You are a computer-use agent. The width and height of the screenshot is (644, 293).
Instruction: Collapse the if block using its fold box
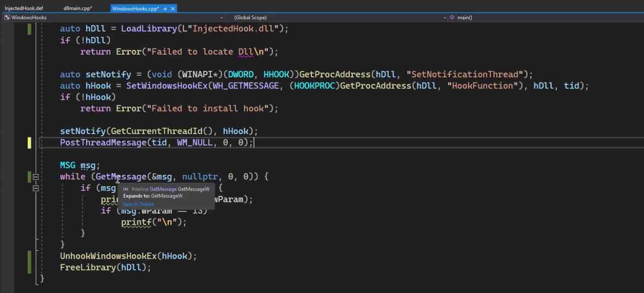click(x=36, y=188)
